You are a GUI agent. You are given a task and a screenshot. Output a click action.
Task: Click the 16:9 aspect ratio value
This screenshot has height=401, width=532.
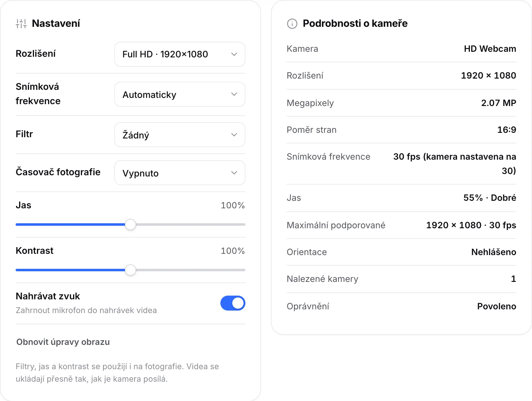506,130
